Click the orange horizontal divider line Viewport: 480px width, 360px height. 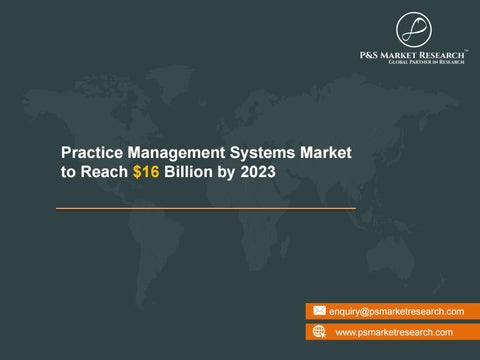pos(206,209)
